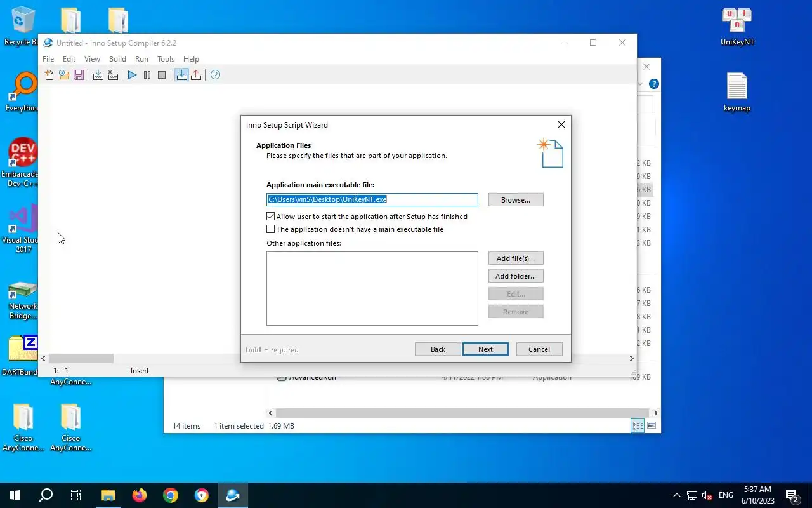
Task: Switch File Explorer to large icons view
Action: [652, 425]
